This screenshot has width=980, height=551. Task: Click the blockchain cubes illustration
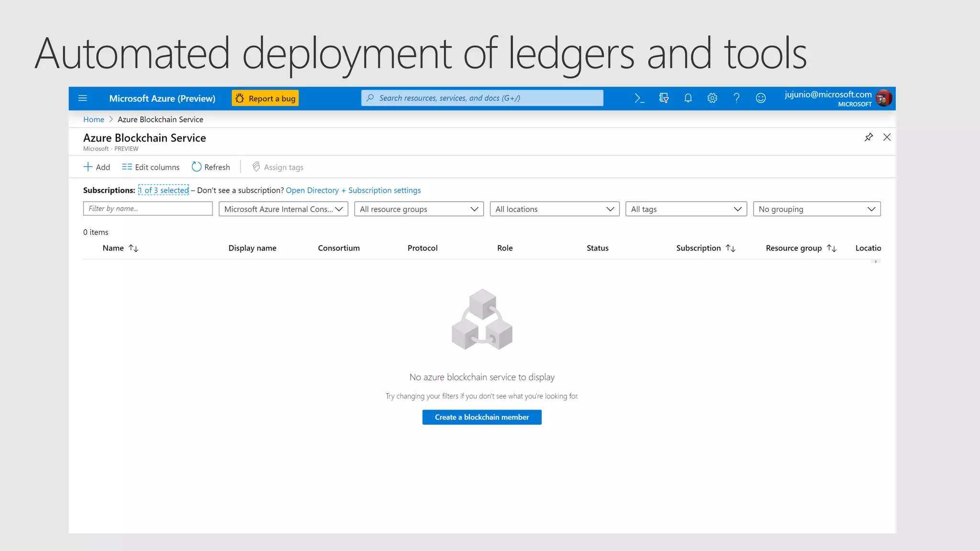click(x=482, y=319)
